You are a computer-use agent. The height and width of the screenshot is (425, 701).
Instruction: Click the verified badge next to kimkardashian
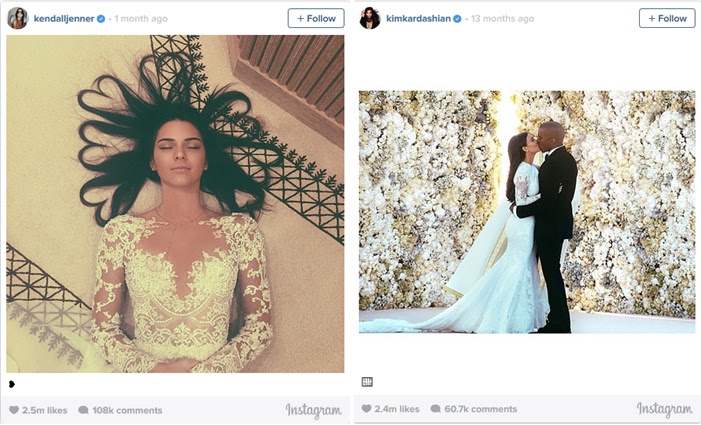pos(457,19)
